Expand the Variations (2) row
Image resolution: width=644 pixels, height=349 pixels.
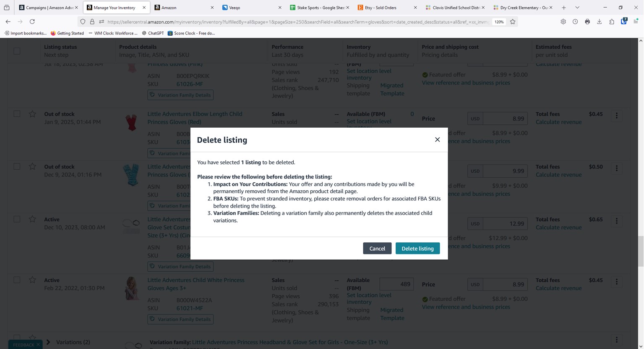point(48,342)
